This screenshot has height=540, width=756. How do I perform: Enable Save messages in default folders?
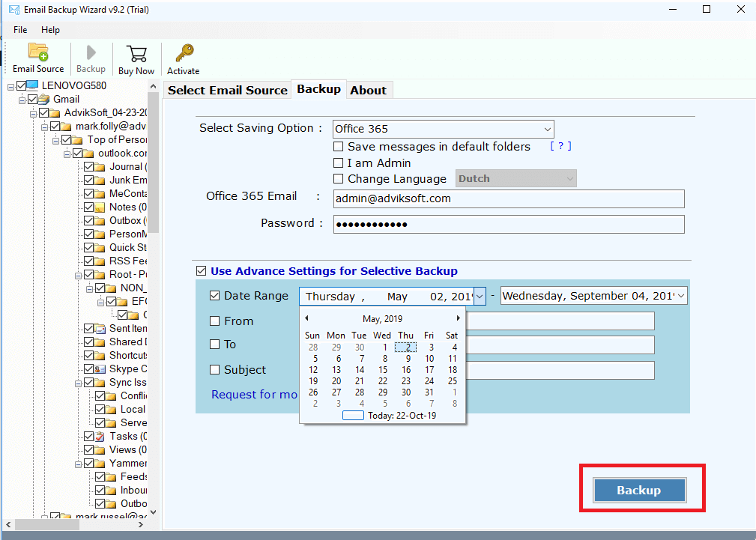pyautogui.click(x=339, y=147)
